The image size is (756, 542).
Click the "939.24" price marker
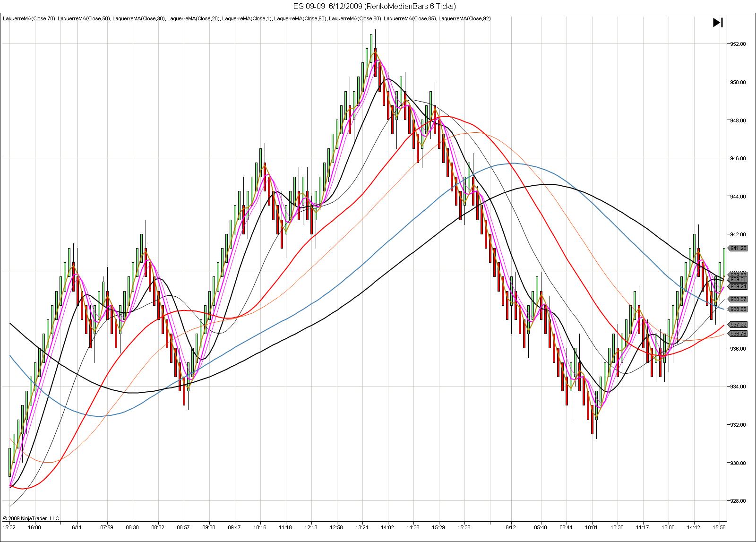(738, 286)
